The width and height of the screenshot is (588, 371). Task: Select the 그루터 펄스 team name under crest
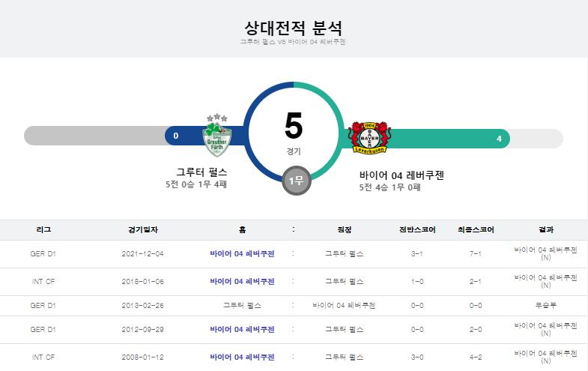(x=201, y=172)
